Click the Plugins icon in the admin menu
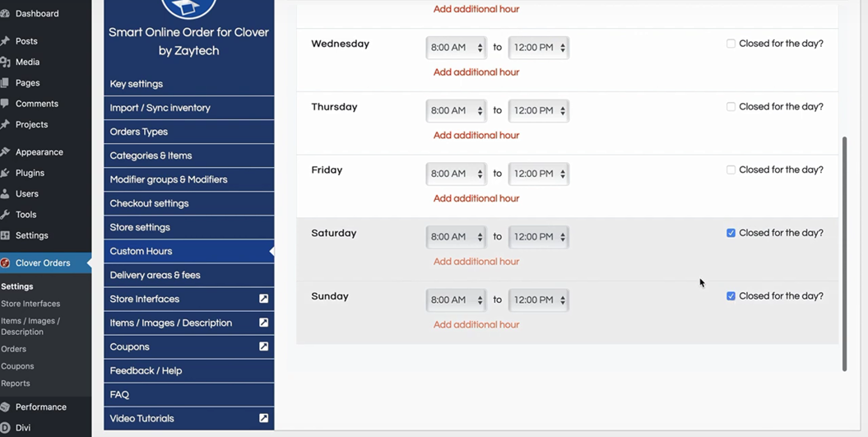 5,173
